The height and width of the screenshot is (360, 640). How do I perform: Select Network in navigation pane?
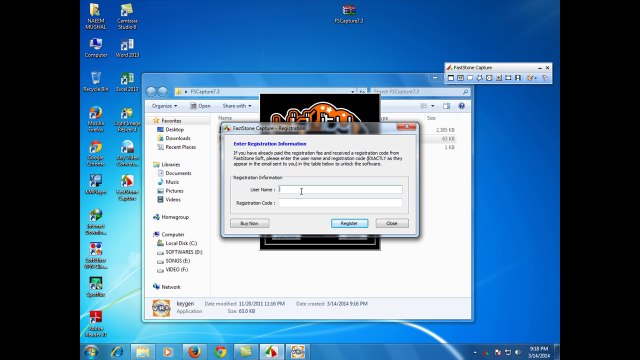click(x=171, y=287)
